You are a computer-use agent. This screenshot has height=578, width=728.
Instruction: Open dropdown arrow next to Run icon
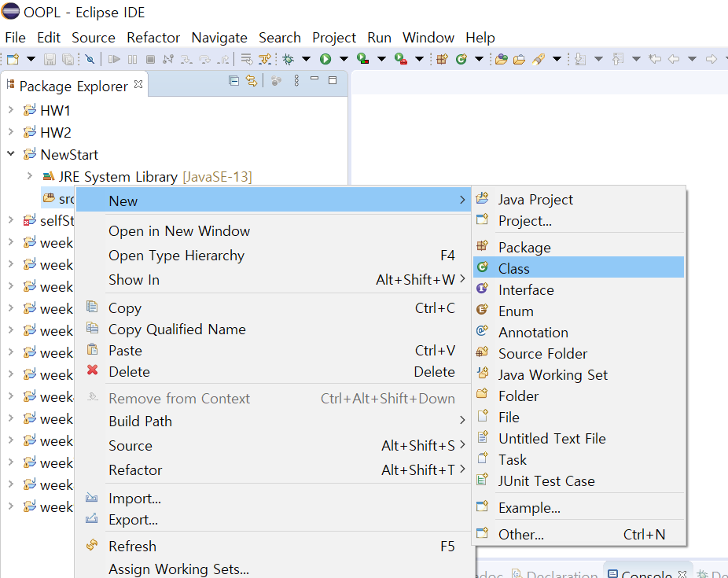click(344, 59)
